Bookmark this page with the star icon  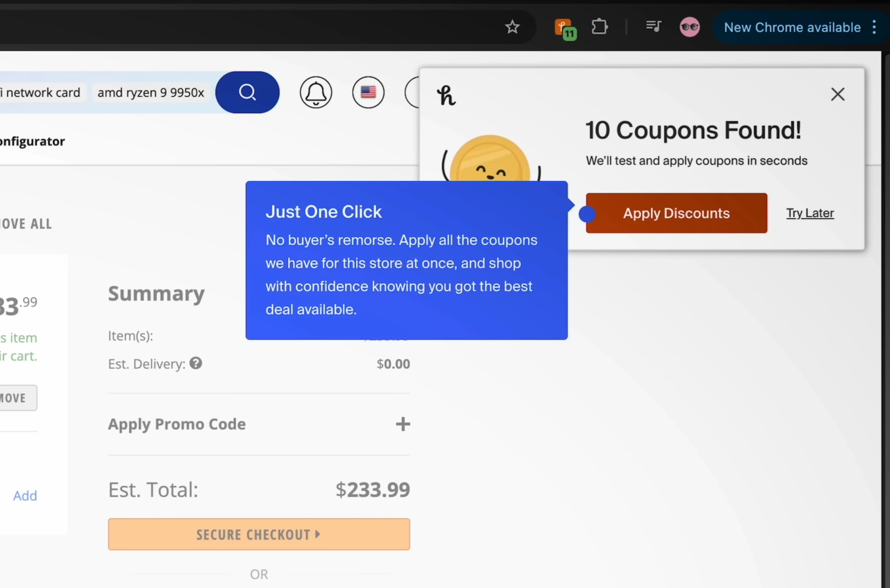512,27
